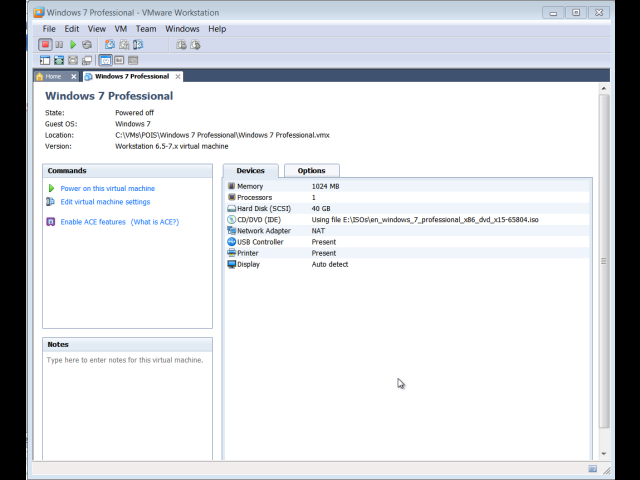Viewport: 640px width, 480px height.
Task: Open the VM menu
Action: pos(121,29)
